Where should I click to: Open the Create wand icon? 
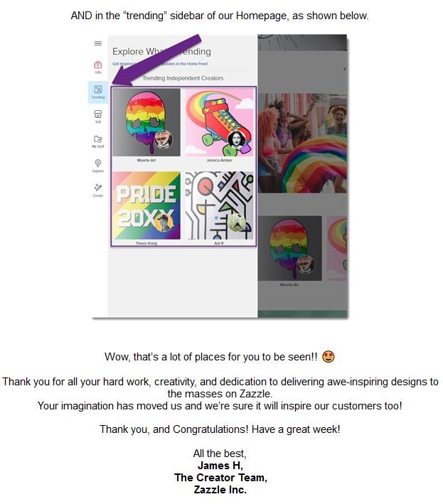(x=98, y=190)
